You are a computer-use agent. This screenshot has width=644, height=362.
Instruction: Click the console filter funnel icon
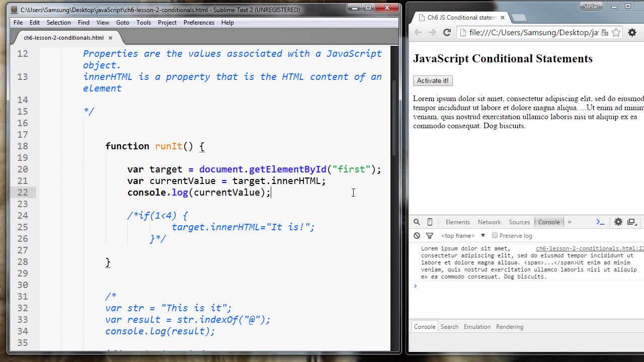(x=430, y=235)
